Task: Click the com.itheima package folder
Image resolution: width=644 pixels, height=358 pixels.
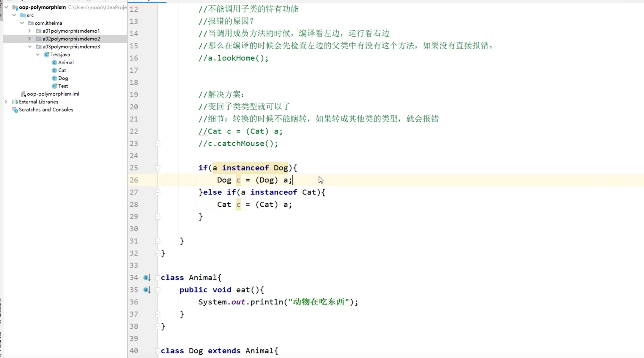Action: click(48, 23)
